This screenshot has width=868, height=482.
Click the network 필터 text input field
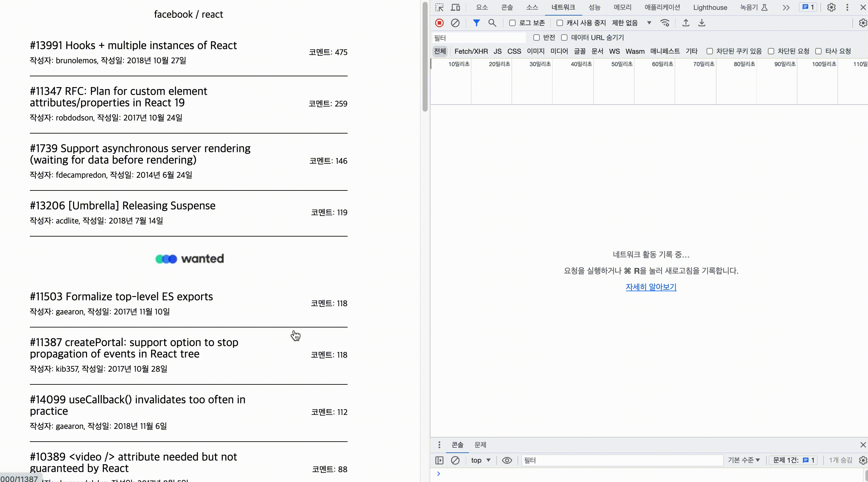[x=478, y=38]
